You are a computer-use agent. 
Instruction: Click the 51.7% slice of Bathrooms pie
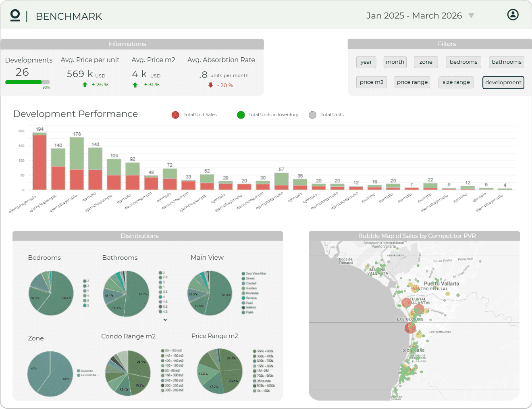click(x=138, y=294)
